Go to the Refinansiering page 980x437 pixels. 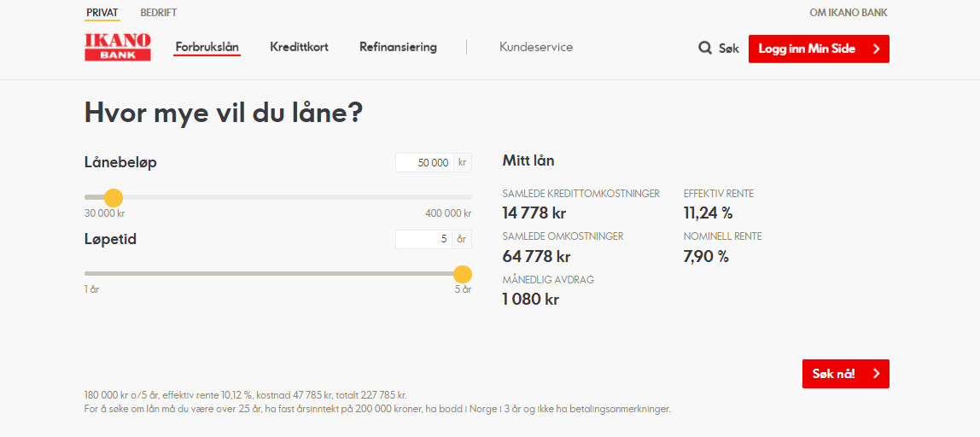[398, 47]
